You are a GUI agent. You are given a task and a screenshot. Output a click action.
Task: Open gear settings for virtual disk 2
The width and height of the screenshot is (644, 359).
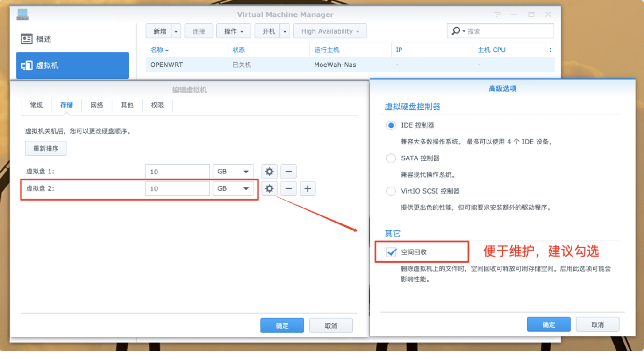point(269,188)
